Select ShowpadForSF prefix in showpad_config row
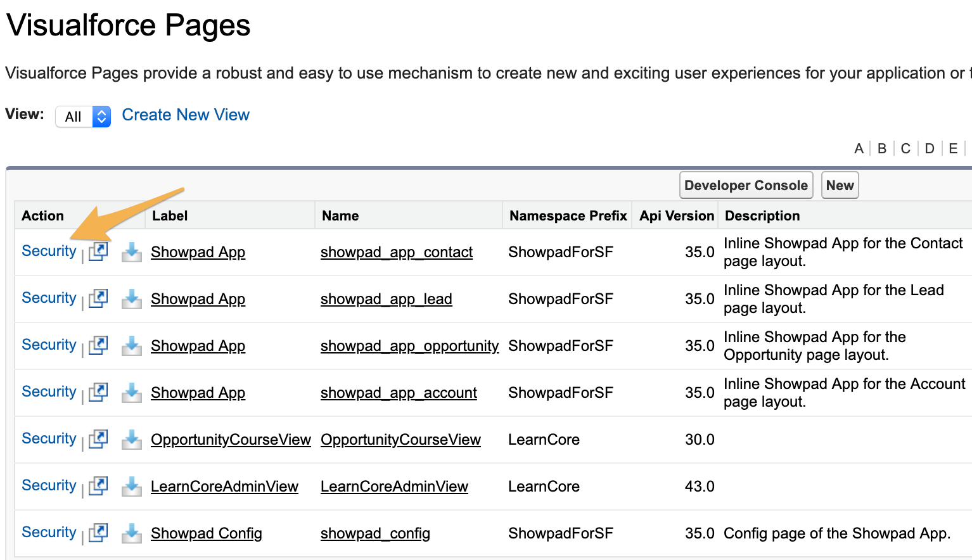Image resolution: width=972 pixels, height=560 pixels. click(x=561, y=533)
